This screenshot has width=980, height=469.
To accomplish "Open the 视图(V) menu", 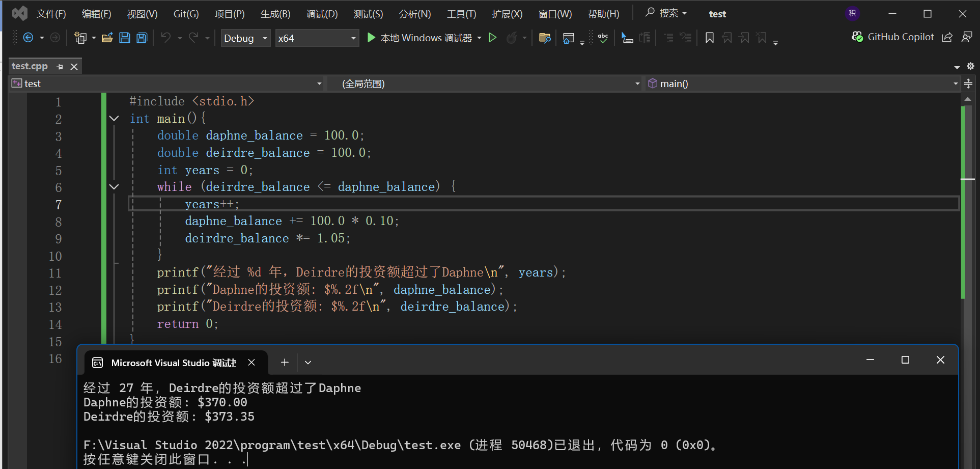I will (143, 14).
